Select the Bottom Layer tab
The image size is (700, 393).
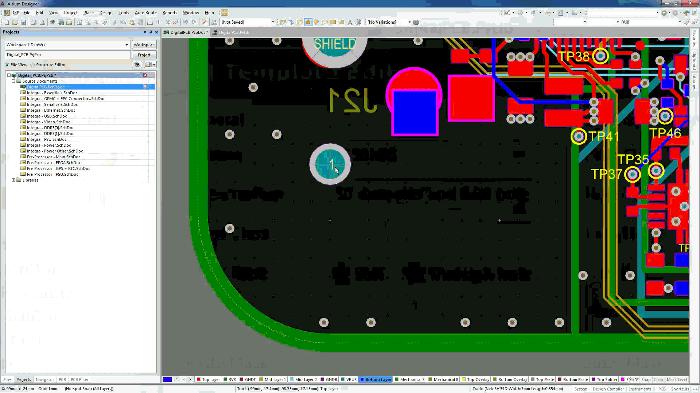[376, 380]
